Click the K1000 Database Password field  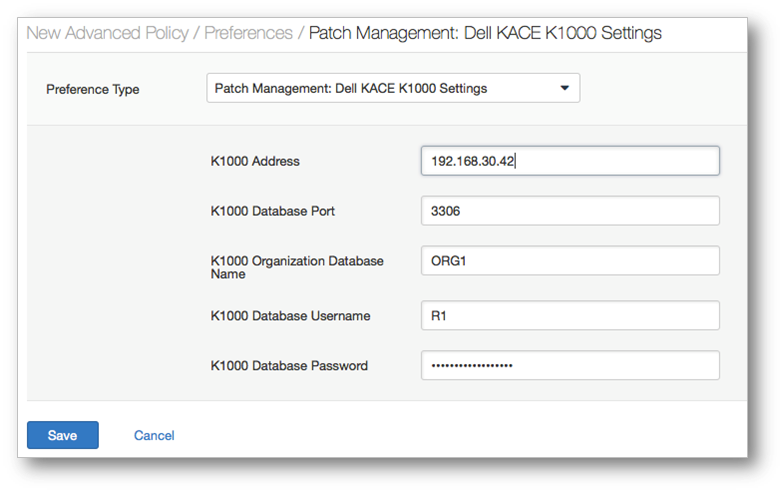point(570,365)
